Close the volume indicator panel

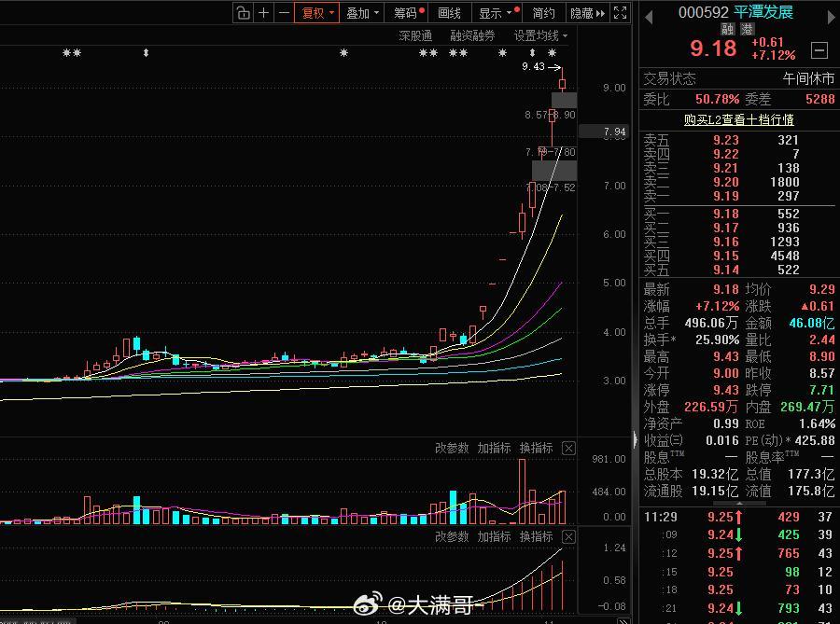coord(569,448)
